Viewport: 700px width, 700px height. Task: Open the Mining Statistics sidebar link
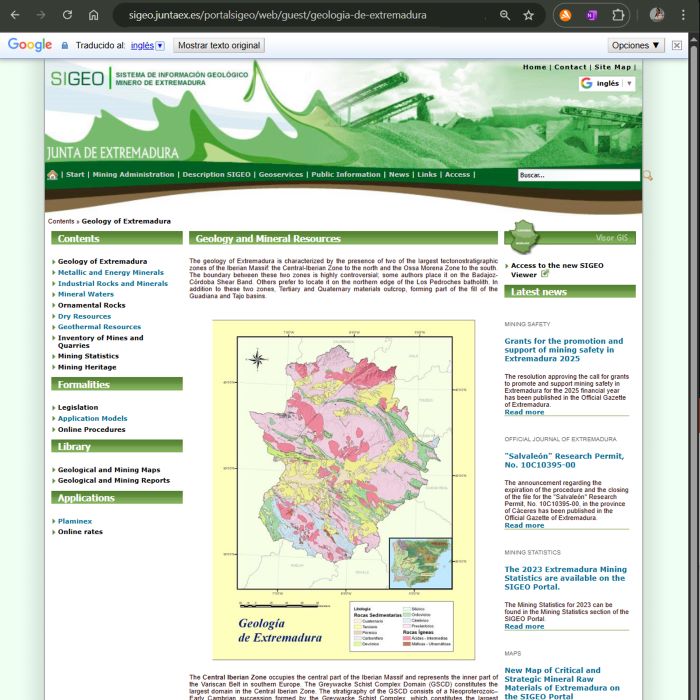pos(88,356)
